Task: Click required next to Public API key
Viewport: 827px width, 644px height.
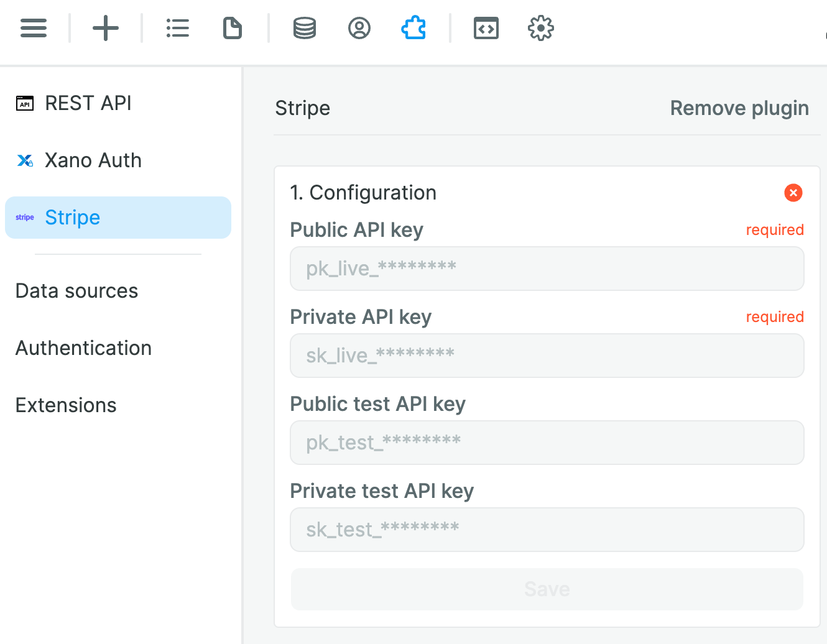Action: coord(775,230)
